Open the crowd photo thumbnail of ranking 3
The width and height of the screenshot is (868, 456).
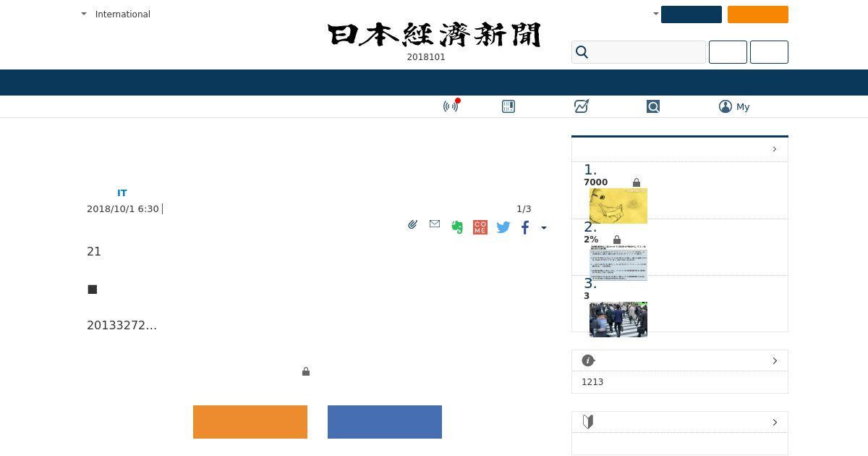pyautogui.click(x=618, y=319)
